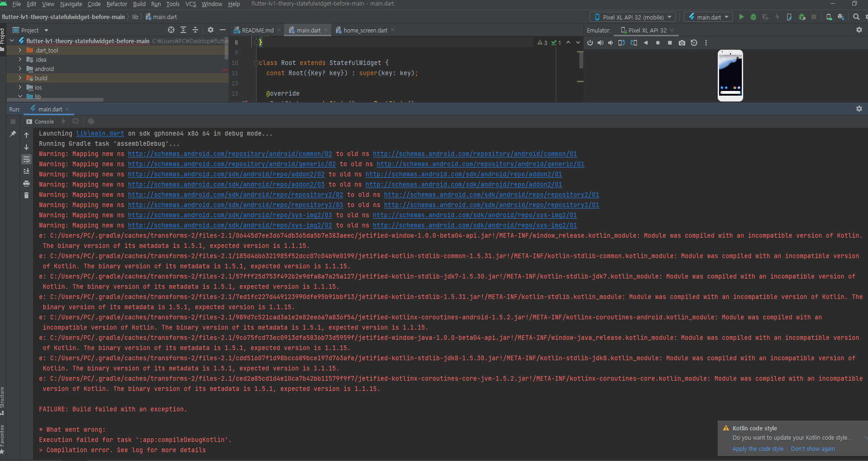
Task: Click the emulator Back triangle button
Action: (645, 43)
